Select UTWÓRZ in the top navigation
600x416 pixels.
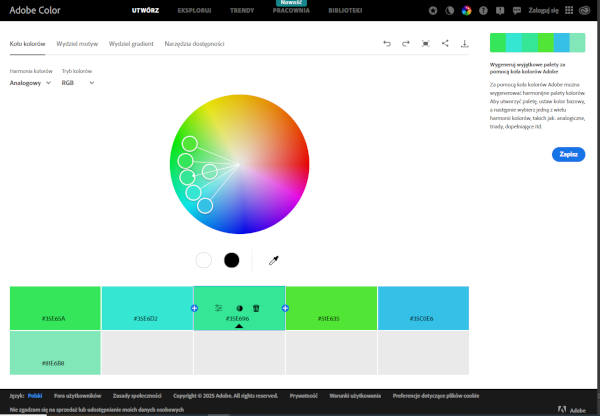(145, 10)
